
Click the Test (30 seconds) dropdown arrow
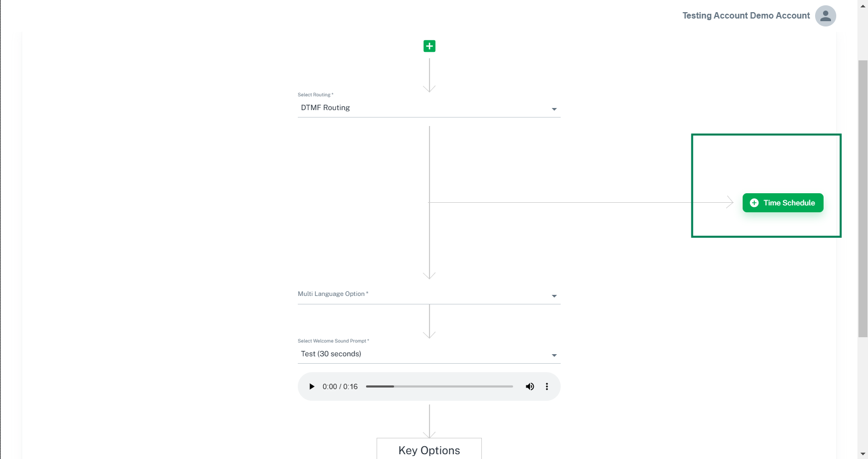click(554, 355)
